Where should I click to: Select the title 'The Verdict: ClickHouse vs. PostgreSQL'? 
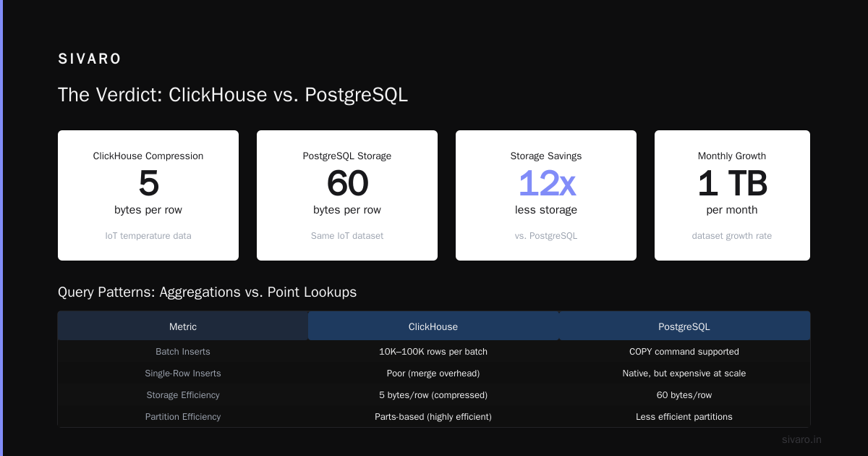point(233,95)
